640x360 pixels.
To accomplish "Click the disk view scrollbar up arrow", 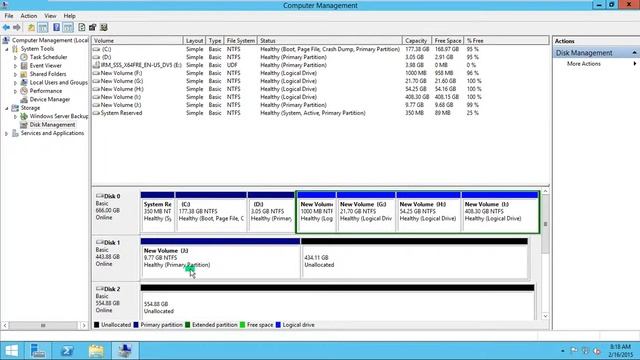I will pyautogui.click(x=545, y=191).
